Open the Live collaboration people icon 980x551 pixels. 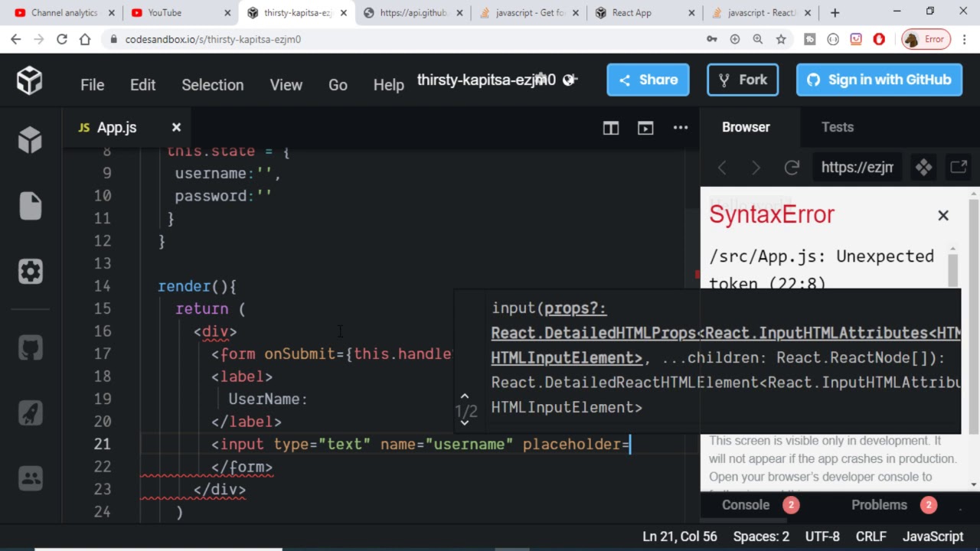pos(31,478)
